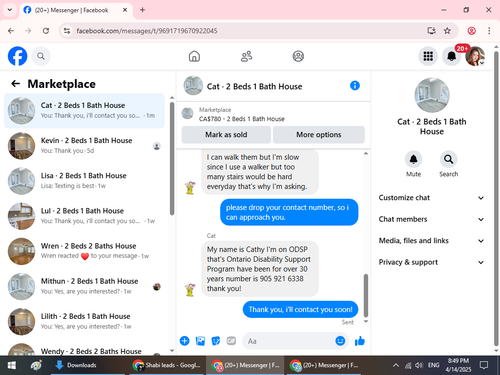The image size is (500, 375).
Task: Click the browser reload icon
Action: click(46, 31)
